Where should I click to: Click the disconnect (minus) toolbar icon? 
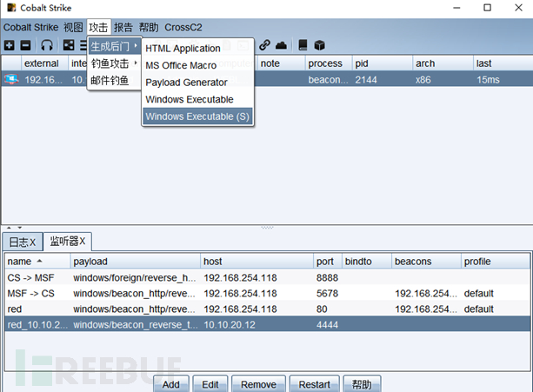click(25, 45)
